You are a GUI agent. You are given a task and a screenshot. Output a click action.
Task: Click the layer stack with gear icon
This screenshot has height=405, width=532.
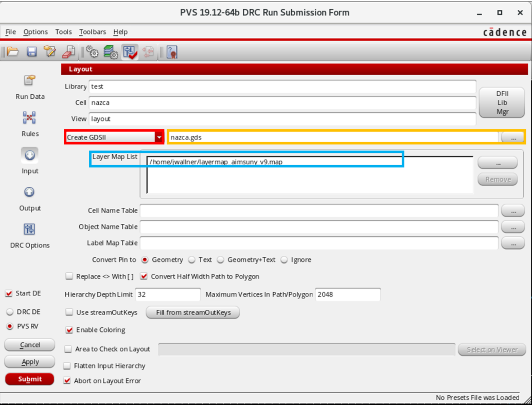coord(111,52)
